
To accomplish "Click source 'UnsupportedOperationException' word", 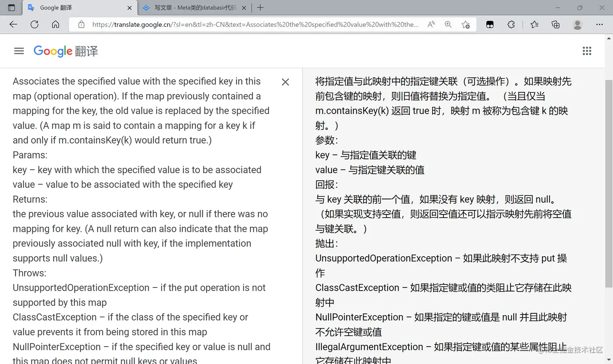I will coord(81,288).
